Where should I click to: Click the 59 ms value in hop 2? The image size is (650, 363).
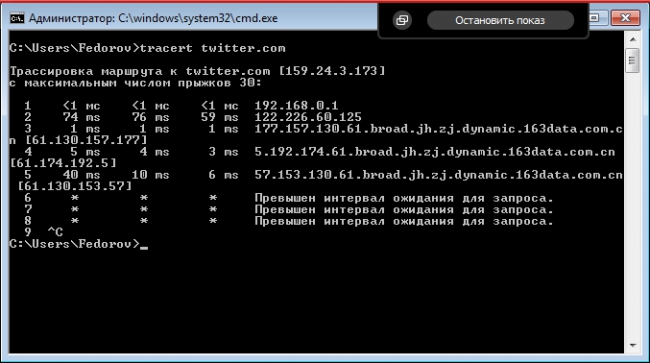click(220, 117)
